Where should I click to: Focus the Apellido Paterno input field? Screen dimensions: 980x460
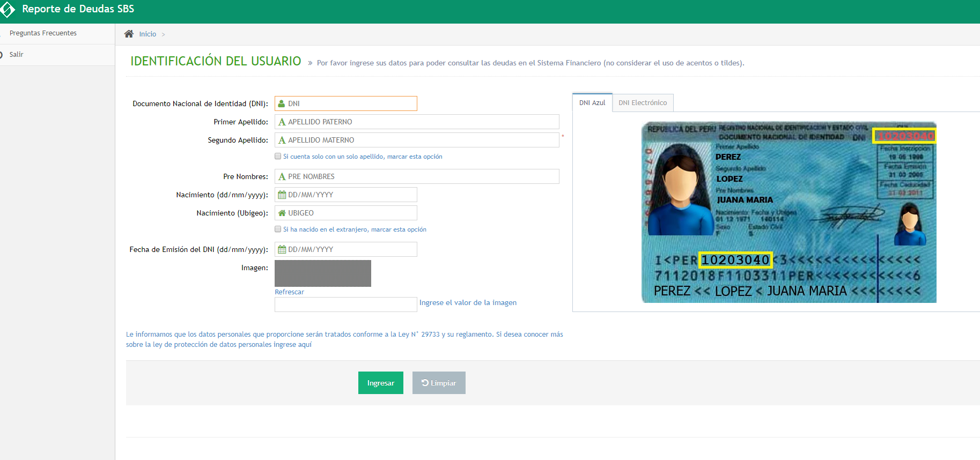(x=417, y=122)
